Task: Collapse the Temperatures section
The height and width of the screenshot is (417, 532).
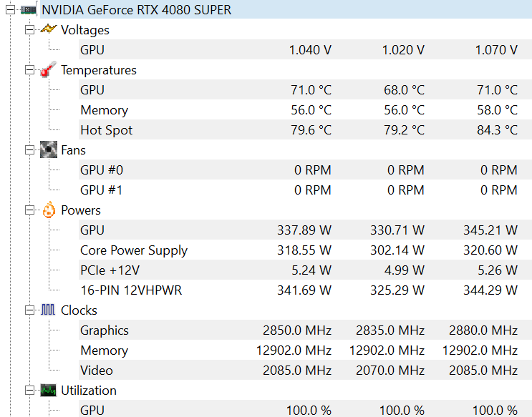Action: (30, 70)
